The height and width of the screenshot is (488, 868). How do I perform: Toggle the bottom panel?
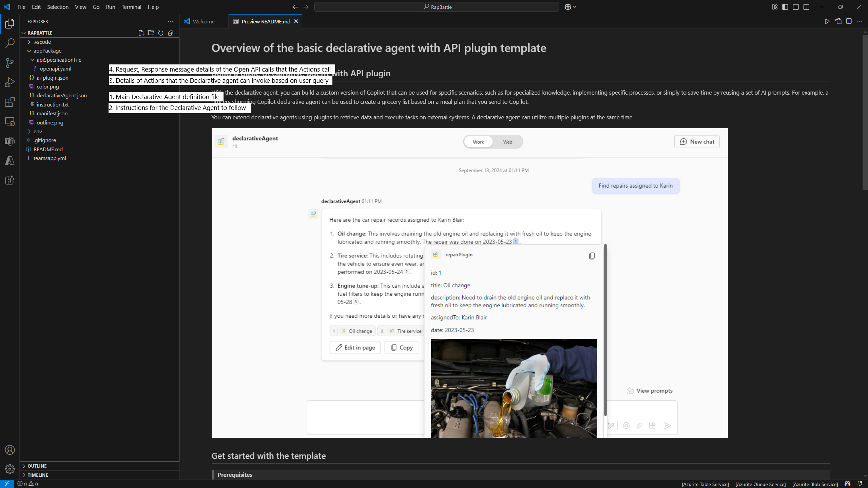tap(796, 7)
